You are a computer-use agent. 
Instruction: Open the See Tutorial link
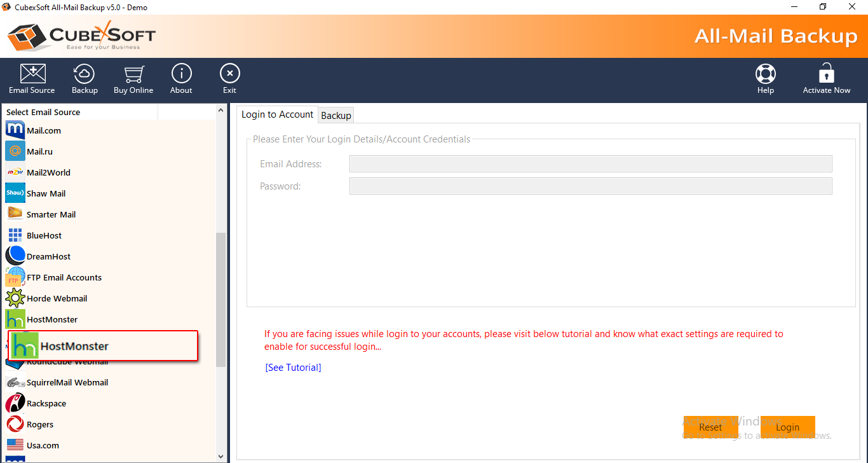(293, 368)
